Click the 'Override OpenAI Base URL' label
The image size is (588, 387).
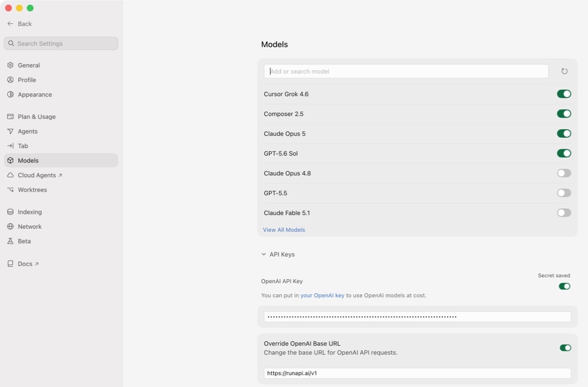302,343
